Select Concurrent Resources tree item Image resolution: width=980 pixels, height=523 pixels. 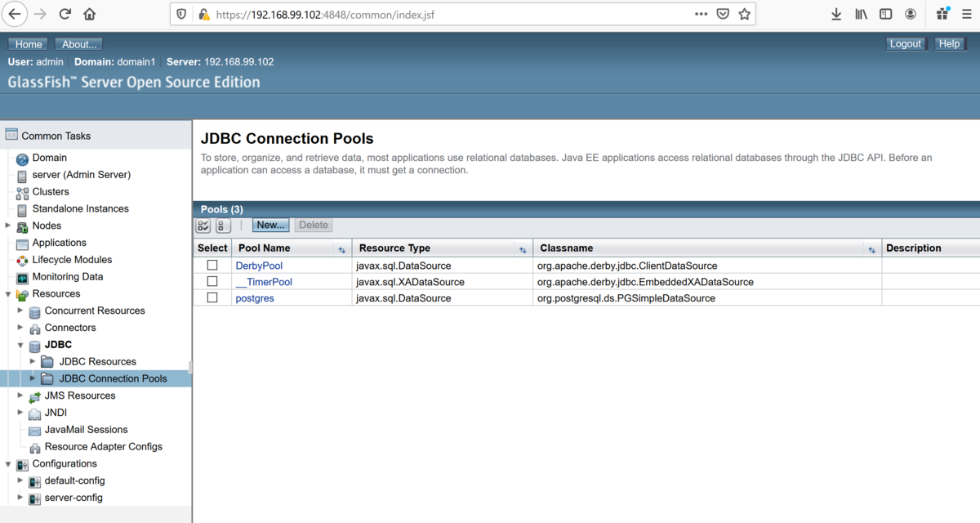95,311
